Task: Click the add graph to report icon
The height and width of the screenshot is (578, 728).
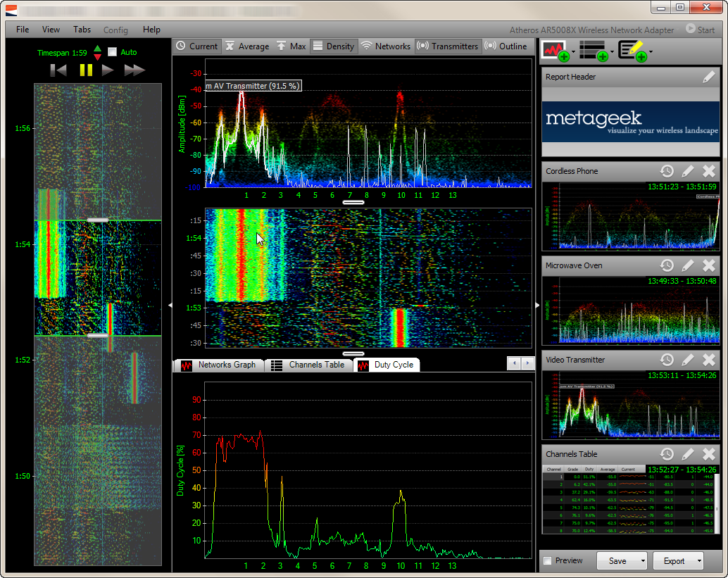Action: [556, 51]
